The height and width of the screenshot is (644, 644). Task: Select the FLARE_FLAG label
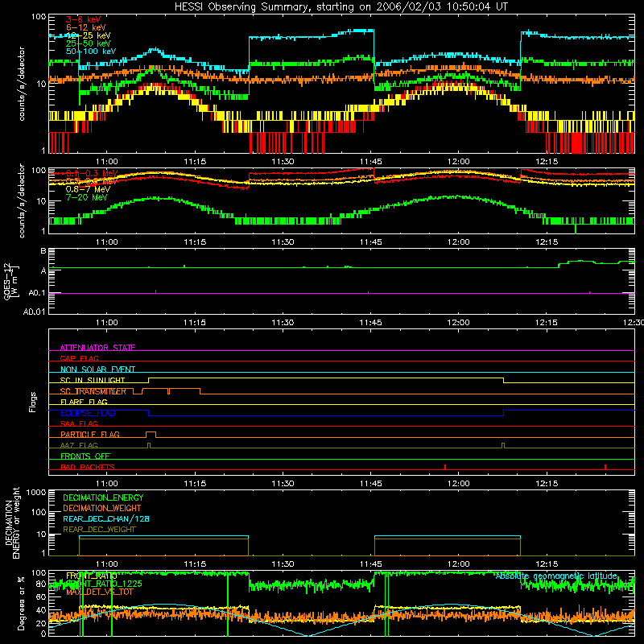(x=84, y=402)
